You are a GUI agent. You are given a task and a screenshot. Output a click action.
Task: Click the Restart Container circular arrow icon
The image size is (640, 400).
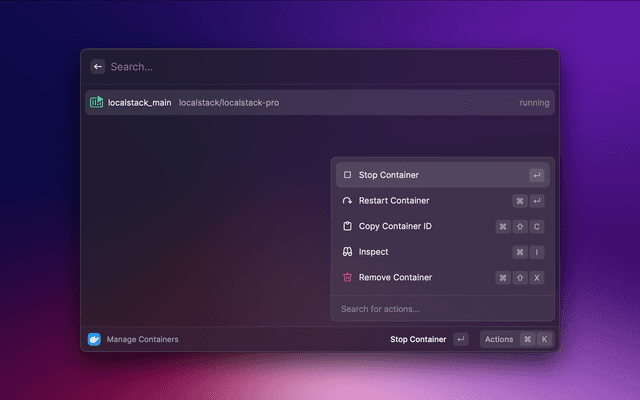pos(347,201)
